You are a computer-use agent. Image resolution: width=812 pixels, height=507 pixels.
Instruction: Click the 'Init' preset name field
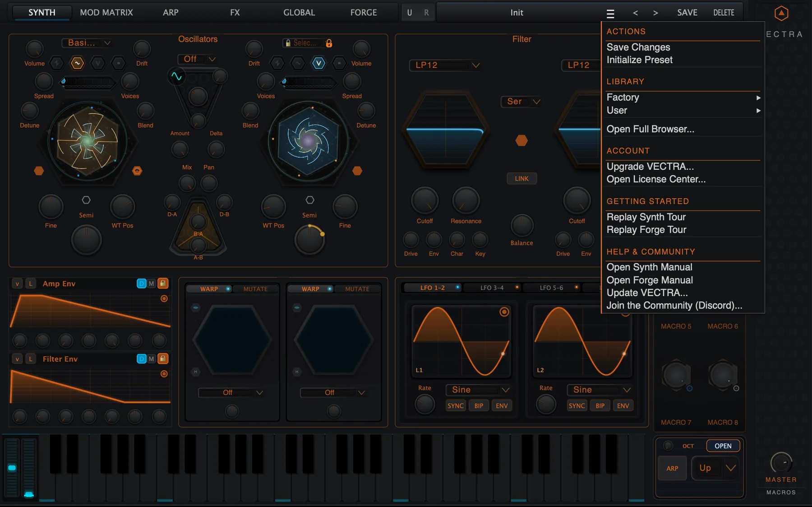[x=517, y=13]
